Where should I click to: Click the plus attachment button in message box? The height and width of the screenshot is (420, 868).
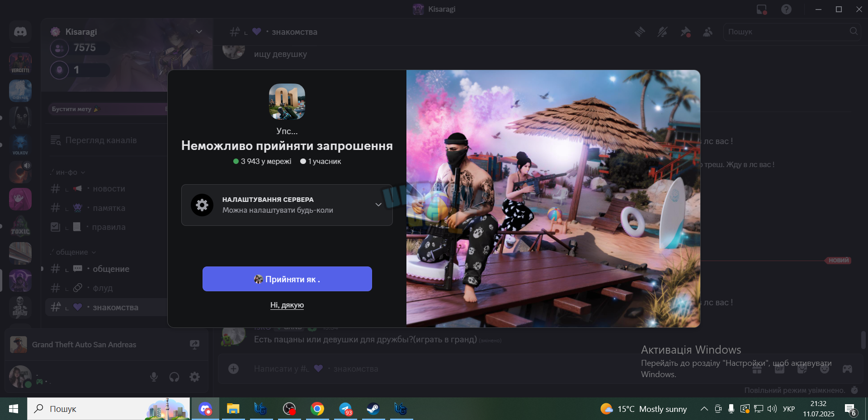point(234,369)
